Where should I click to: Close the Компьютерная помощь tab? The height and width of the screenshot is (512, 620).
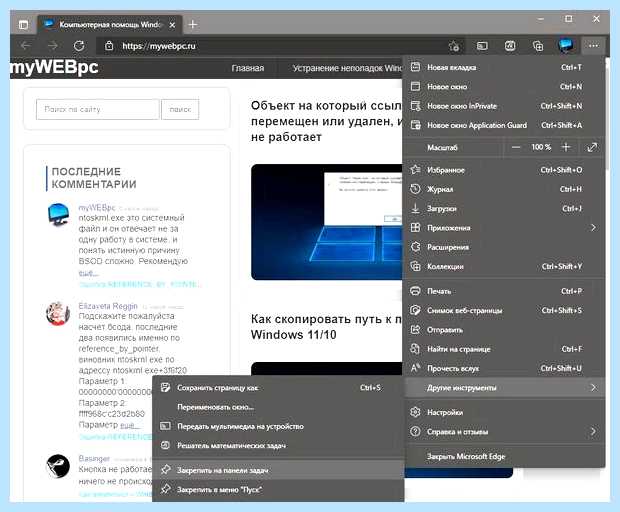click(x=172, y=25)
